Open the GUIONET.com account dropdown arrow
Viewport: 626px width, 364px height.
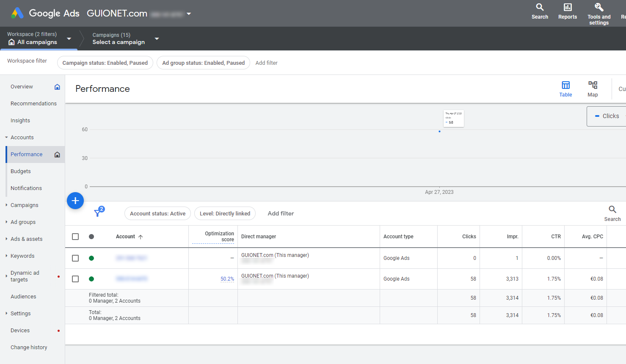point(189,14)
